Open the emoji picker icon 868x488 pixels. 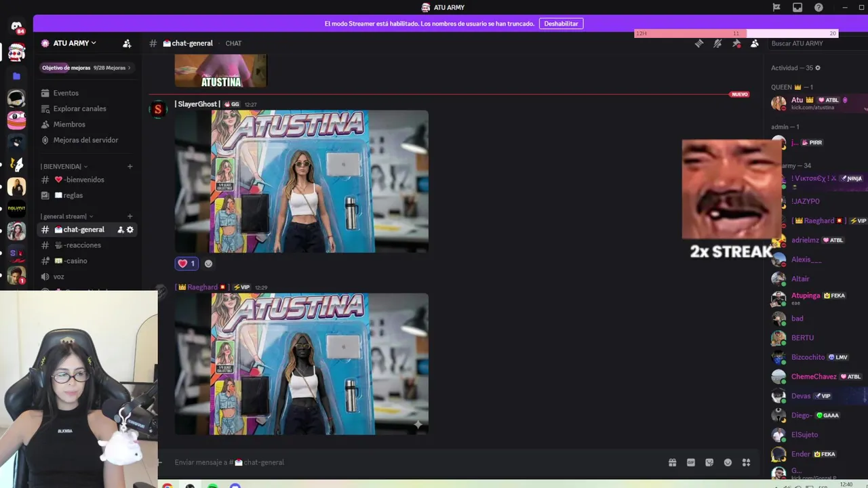pos(728,462)
